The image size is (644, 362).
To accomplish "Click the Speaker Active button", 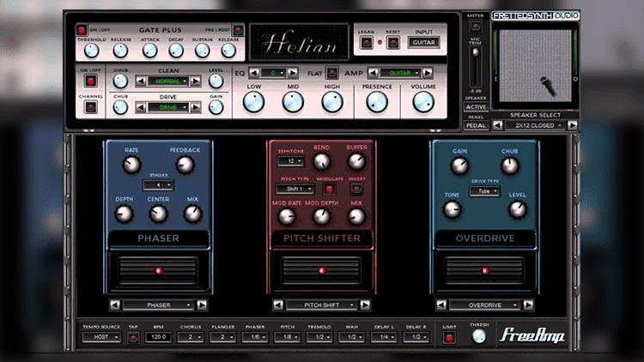I will tap(476, 106).
